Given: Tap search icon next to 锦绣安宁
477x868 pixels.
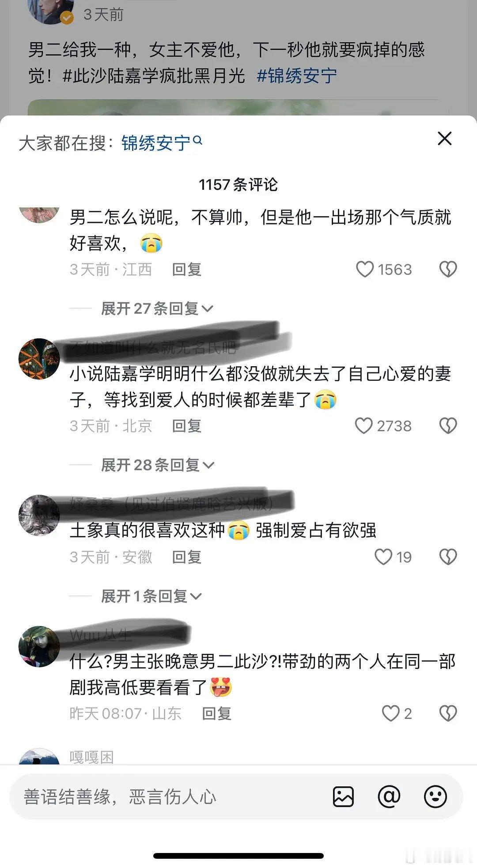Looking at the screenshot, I should pos(198,140).
